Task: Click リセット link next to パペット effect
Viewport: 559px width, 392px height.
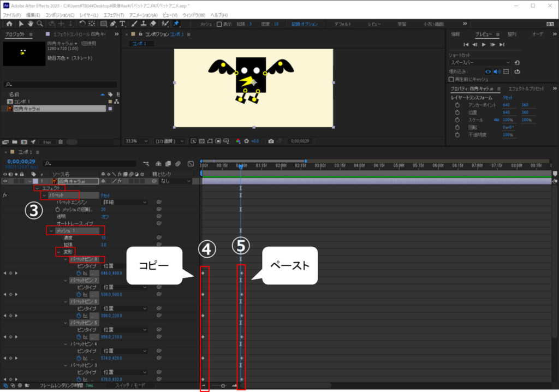Action: tap(105, 195)
